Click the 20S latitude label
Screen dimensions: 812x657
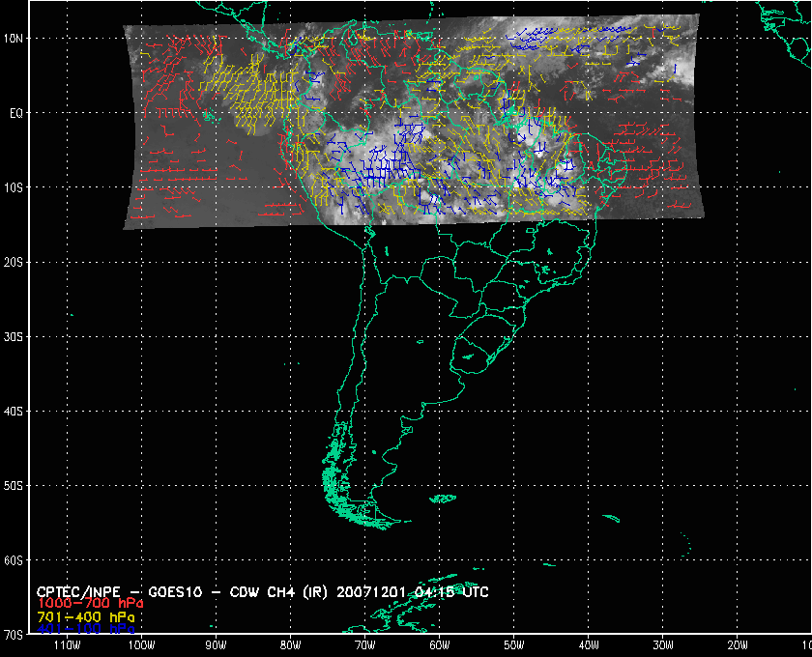pos(13,262)
